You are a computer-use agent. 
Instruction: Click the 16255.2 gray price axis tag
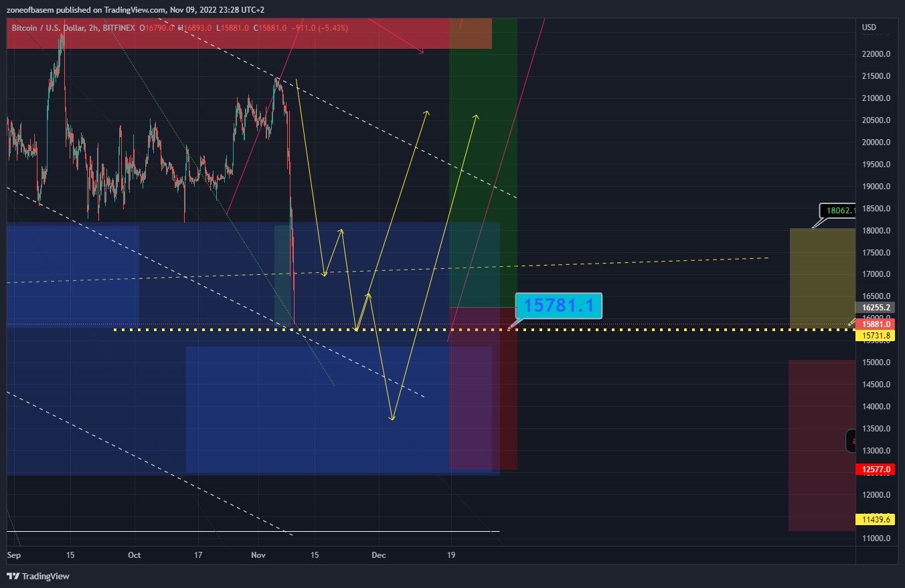[x=875, y=308]
